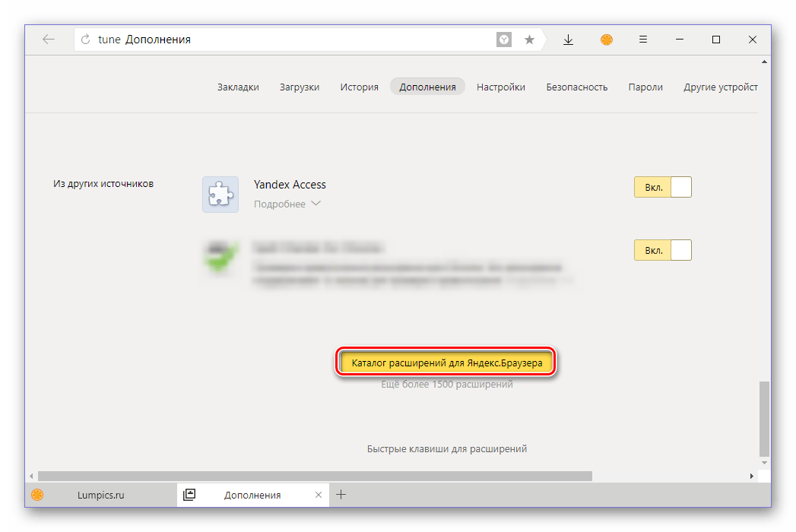
Task: Open the Другие устройства section
Action: (x=721, y=87)
